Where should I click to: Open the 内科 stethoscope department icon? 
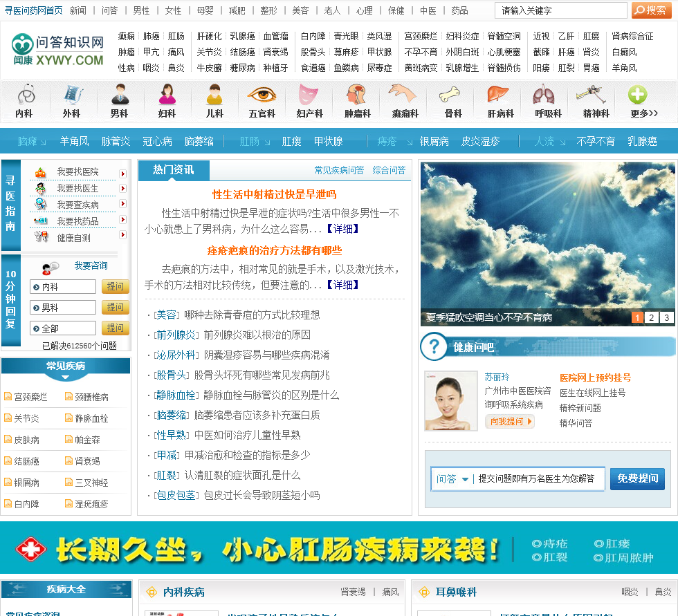click(26, 95)
